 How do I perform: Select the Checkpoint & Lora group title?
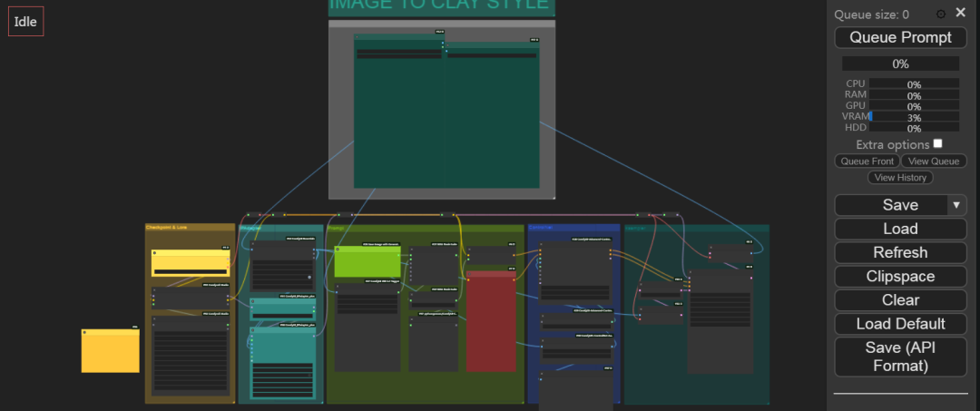click(x=166, y=228)
